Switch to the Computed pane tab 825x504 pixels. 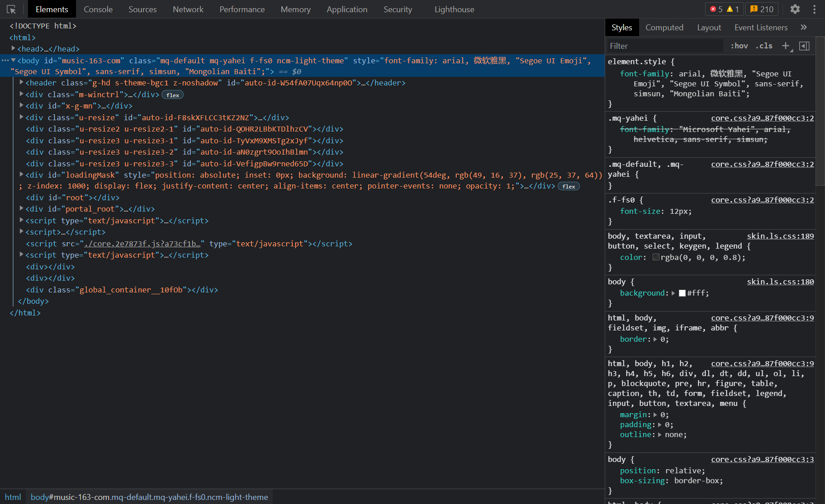click(x=664, y=28)
